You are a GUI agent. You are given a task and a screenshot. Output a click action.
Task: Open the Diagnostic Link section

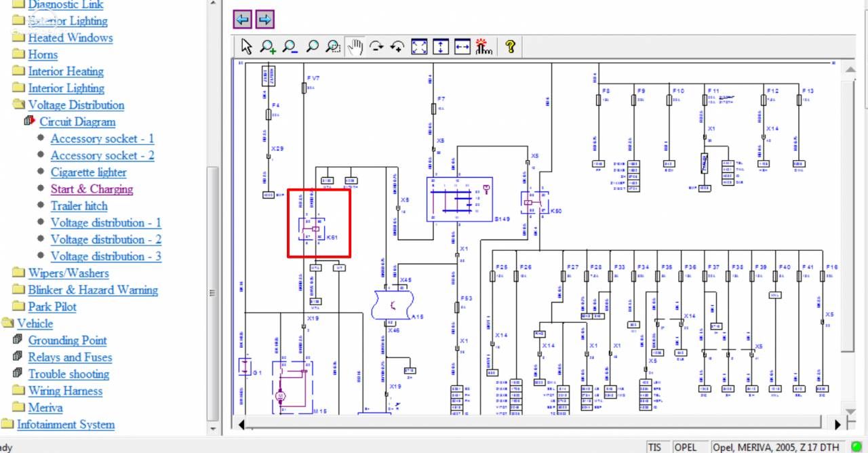point(66,5)
